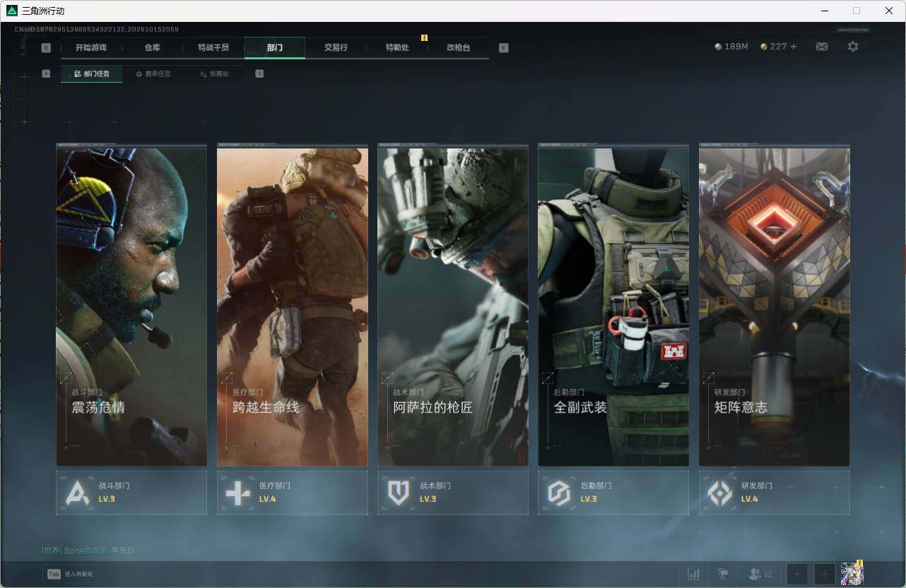Switch to the 特战干员 tab
The width and height of the screenshot is (906, 588).
point(213,47)
